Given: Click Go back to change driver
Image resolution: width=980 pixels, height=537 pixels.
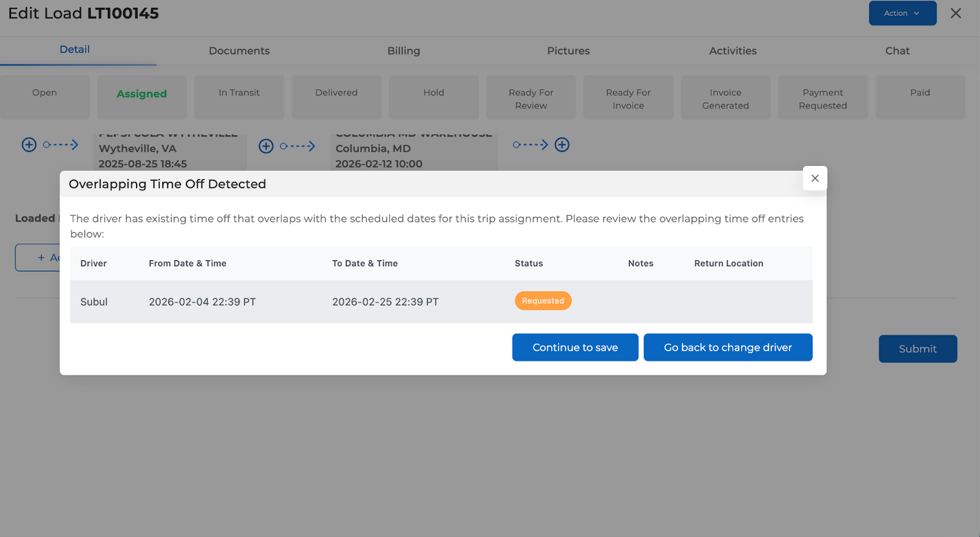Looking at the screenshot, I should [728, 347].
